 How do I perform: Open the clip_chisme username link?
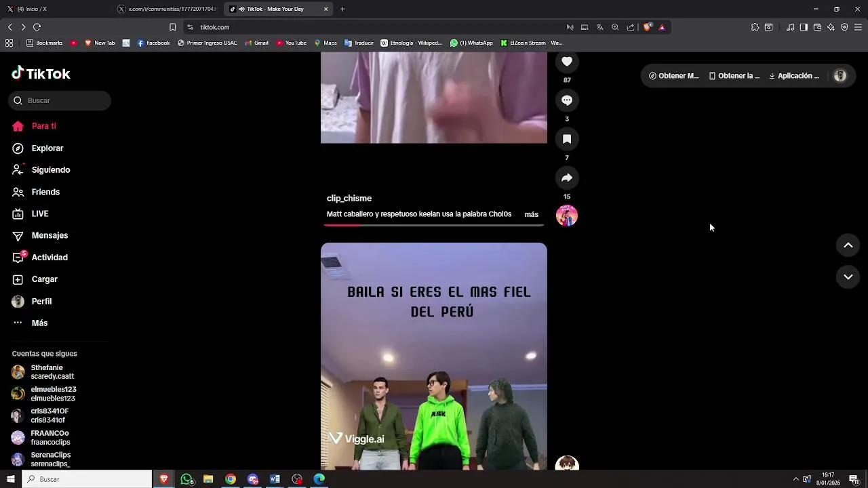tap(349, 199)
